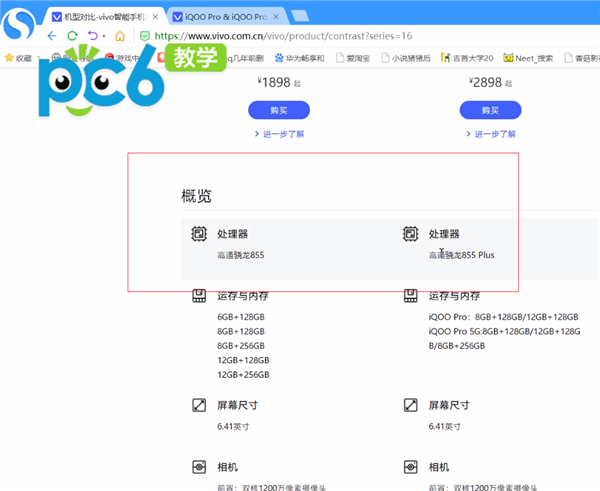Screen dimensions: 600x491
Task: Click the 收藏 star favorites button
Action: 18,58
